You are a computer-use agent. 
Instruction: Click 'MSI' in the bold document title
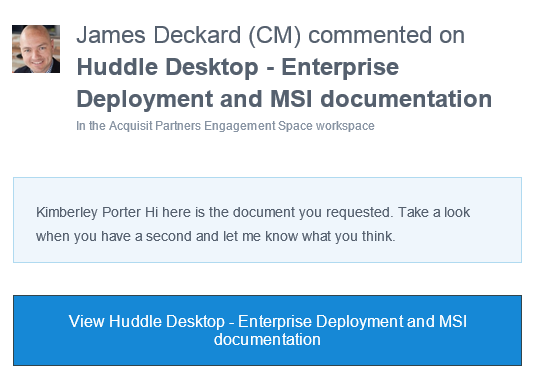click(x=291, y=99)
